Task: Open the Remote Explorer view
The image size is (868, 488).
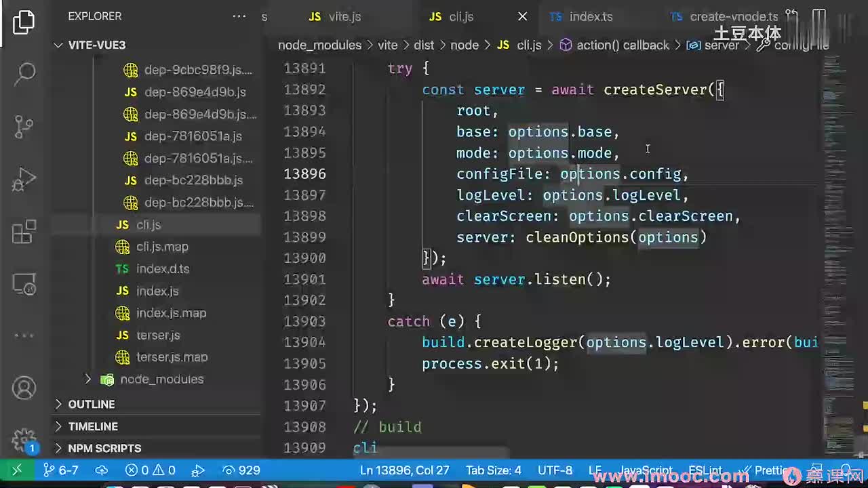Action: point(24,283)
